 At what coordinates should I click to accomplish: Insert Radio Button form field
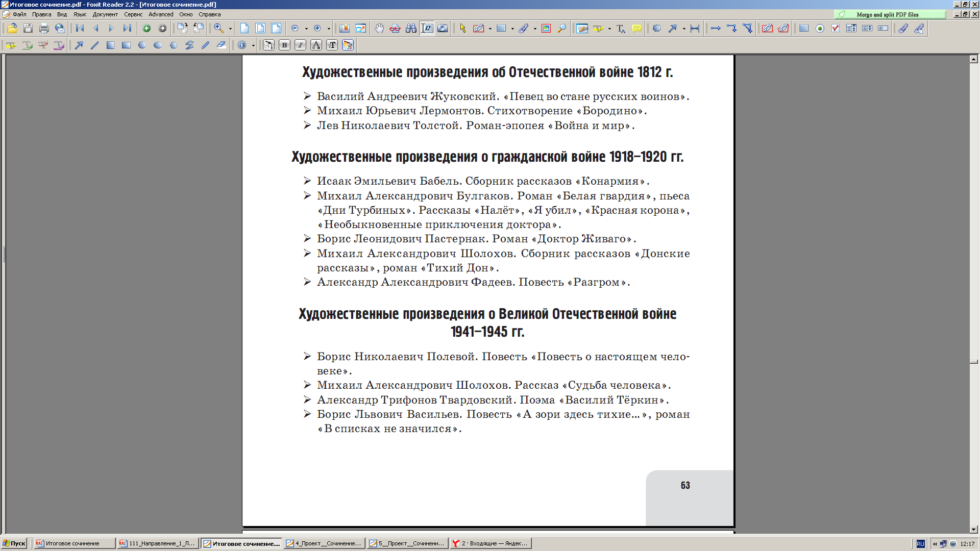820,29
